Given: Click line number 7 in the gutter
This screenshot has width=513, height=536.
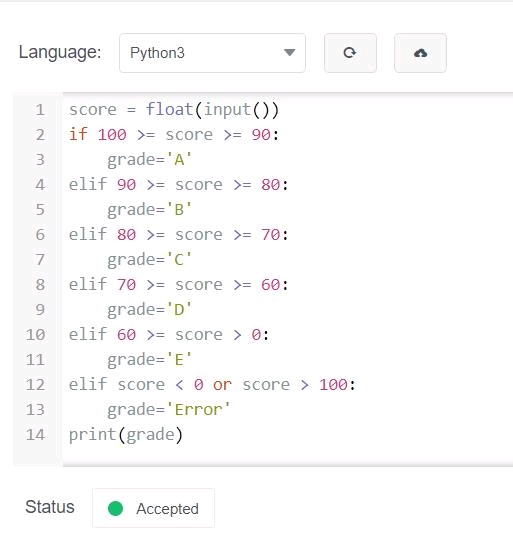Looking at the screenshot, I should point(40,259).
